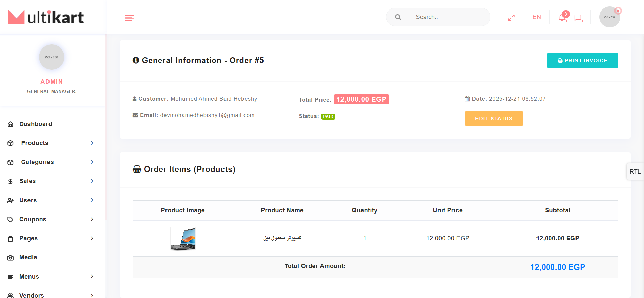Open the laptop product thumbnail
The width and height of the screenshot is (644, 298).
(183, 238)
